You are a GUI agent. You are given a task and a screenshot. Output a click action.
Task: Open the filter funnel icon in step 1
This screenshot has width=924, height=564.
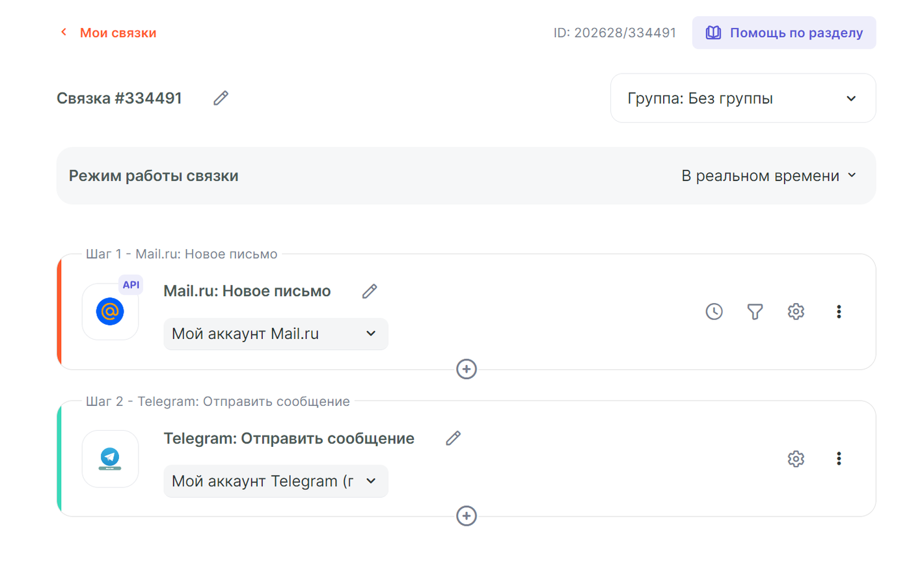pyautogui.click(x=755, y=312)
